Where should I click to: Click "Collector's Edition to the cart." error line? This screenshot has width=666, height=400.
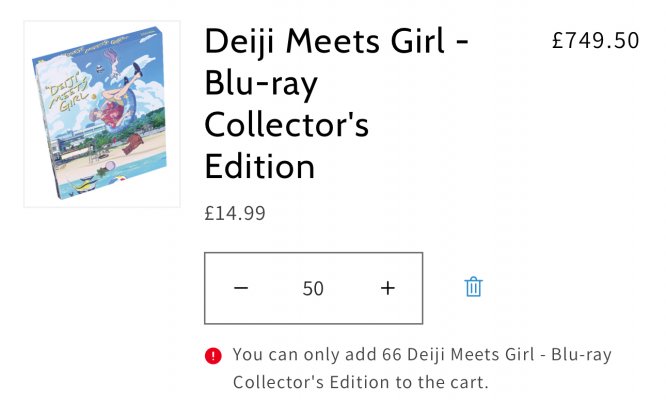pos(360,382)
